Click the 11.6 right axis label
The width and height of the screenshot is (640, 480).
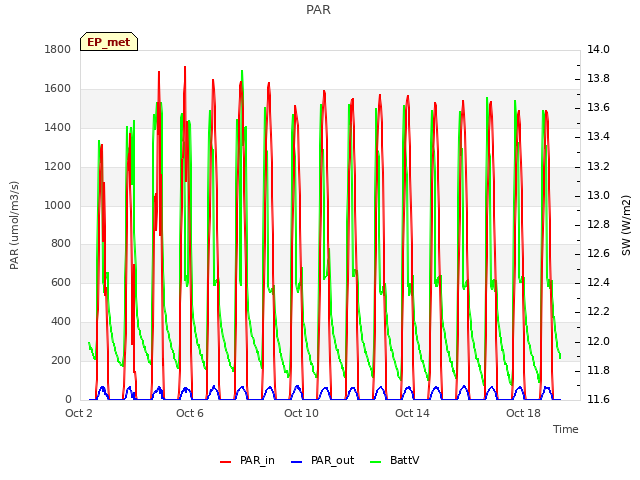598,399
